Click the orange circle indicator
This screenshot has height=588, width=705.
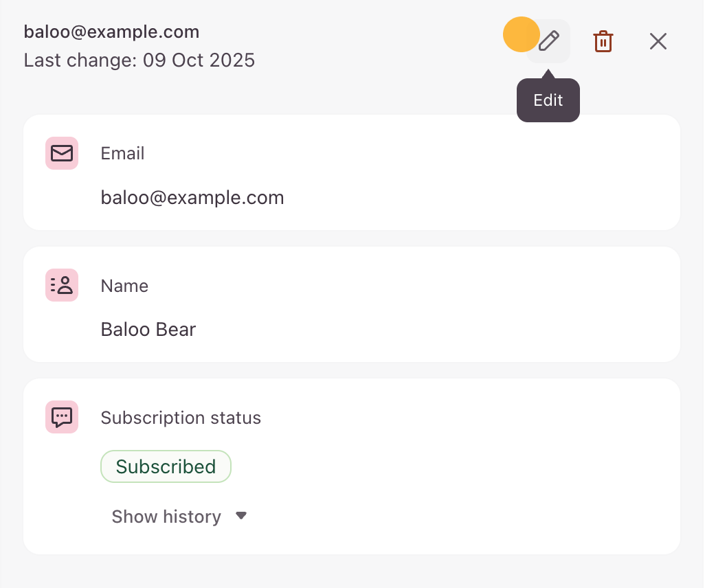[520, 34]
